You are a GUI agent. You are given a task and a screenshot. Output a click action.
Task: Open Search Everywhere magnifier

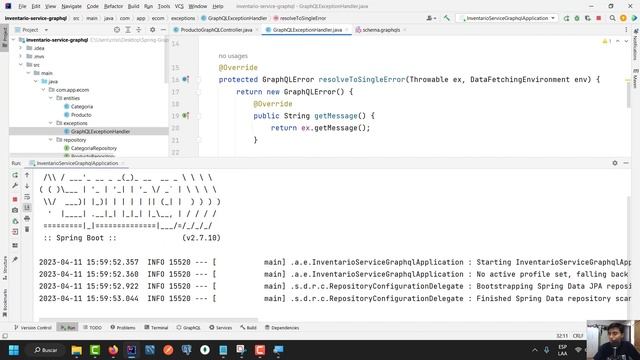coord(612,18)
